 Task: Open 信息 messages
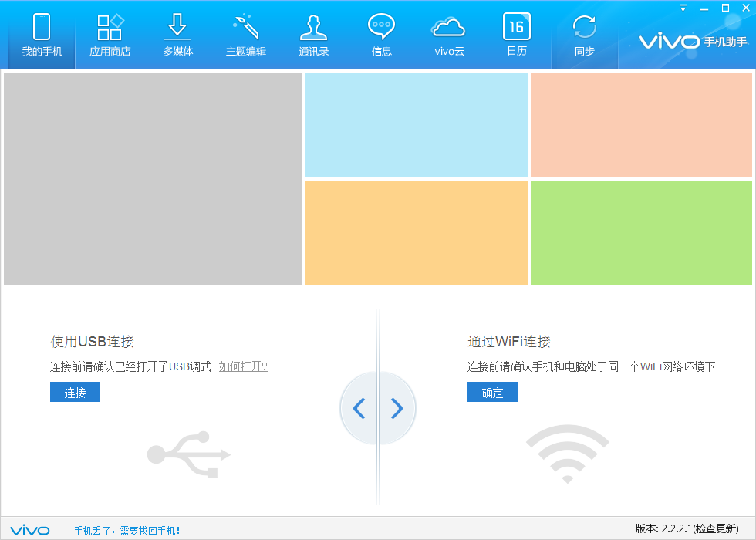[381, 35]
